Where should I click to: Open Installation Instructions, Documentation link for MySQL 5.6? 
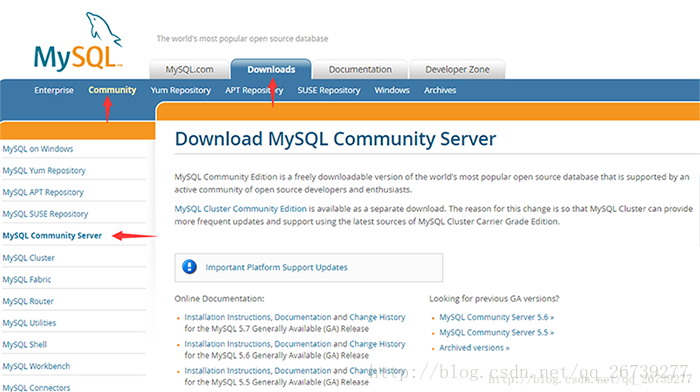(258, 344)
